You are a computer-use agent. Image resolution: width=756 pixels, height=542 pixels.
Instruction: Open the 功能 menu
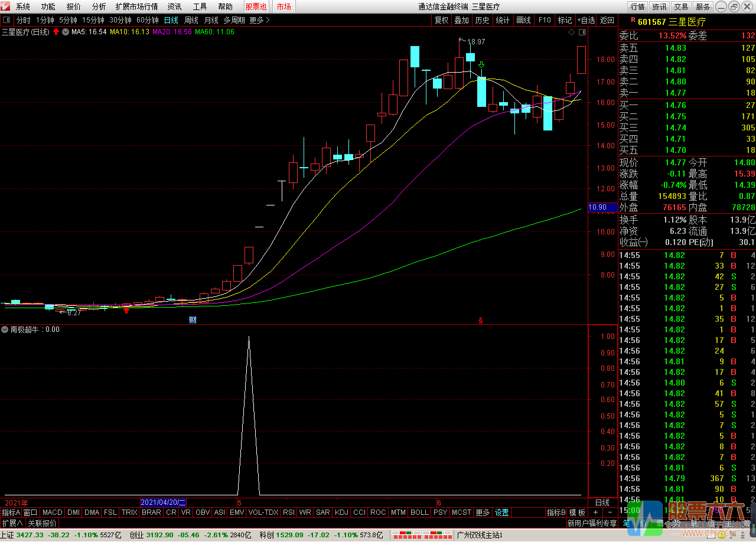point(48,7)
